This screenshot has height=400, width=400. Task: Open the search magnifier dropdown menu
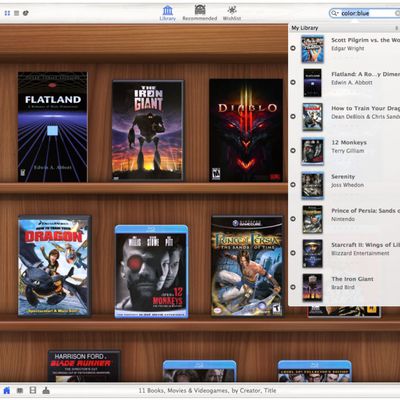334,13
